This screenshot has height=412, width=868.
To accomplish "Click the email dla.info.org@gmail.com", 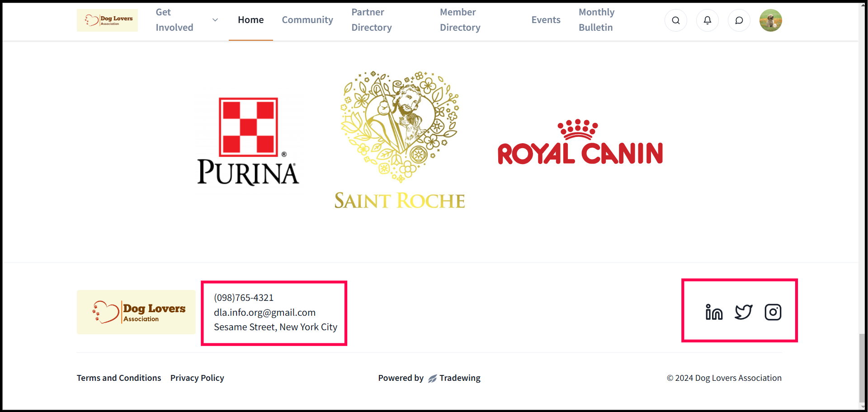I will coord(264,313).
